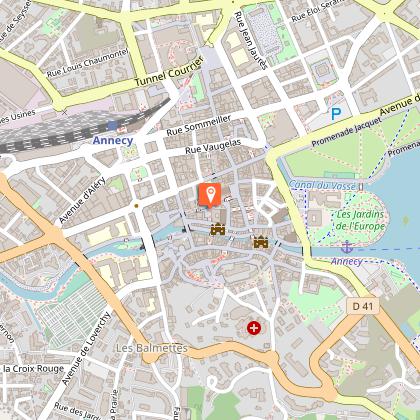The image size is (420, 420).
Task: Select the Les Jardins de l'Europe label
Action: (360, 220)
